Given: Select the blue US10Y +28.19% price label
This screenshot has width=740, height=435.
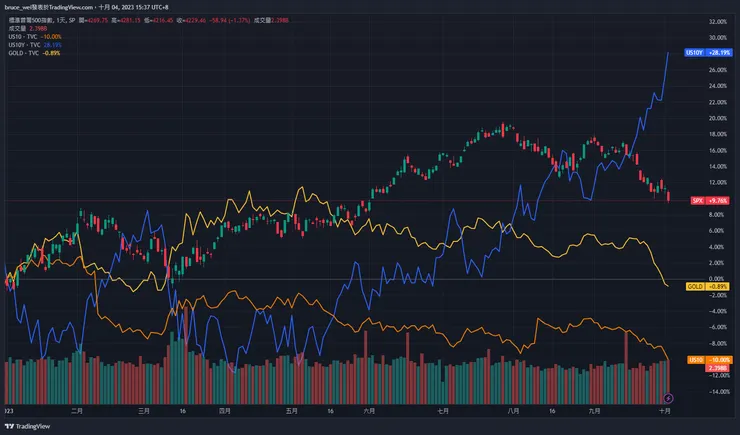Looking at the screenshot, I should click(x=708, y=53).
